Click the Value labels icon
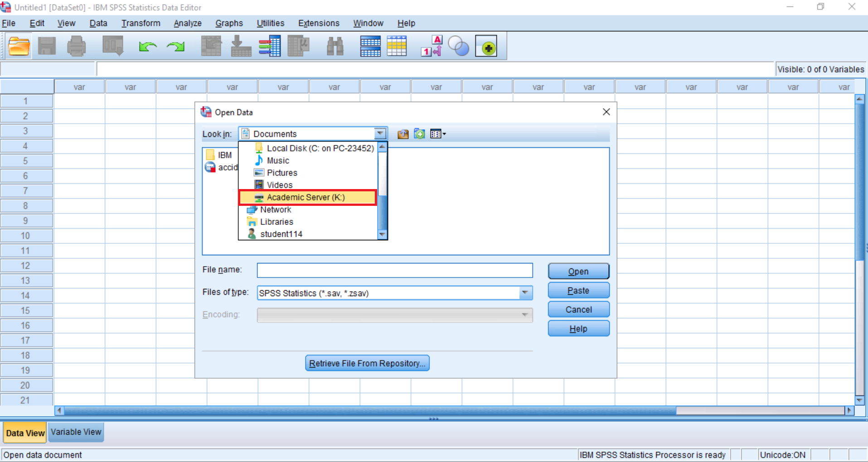This screenshot has width=868, height=462. (432, 46)
